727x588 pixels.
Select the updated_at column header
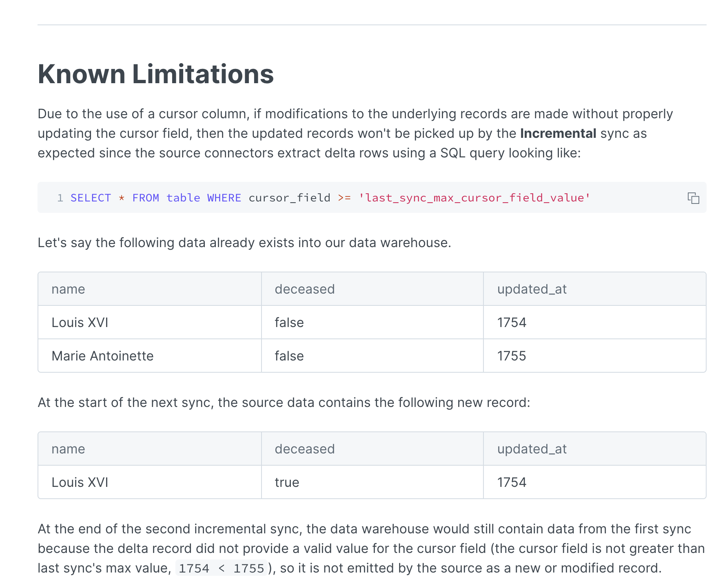click(532, 289)
